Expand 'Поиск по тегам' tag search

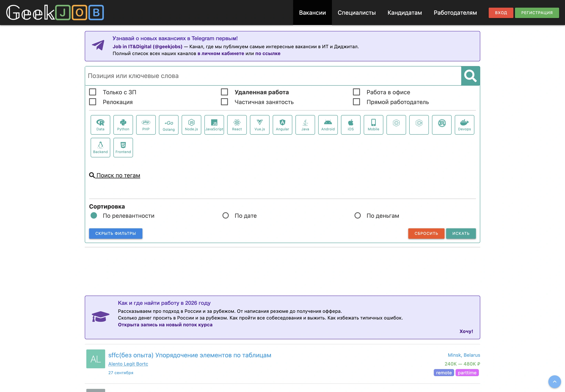[115, 175]
